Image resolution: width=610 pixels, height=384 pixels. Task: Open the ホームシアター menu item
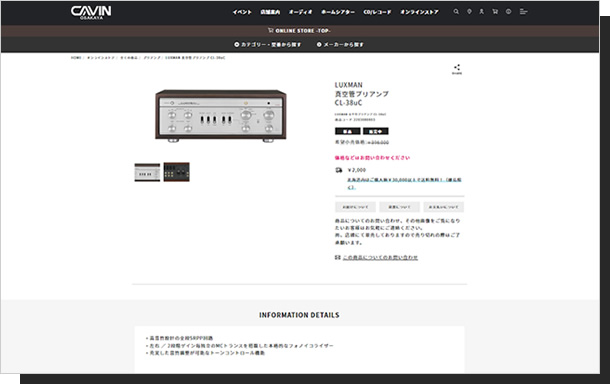(338, 12)
